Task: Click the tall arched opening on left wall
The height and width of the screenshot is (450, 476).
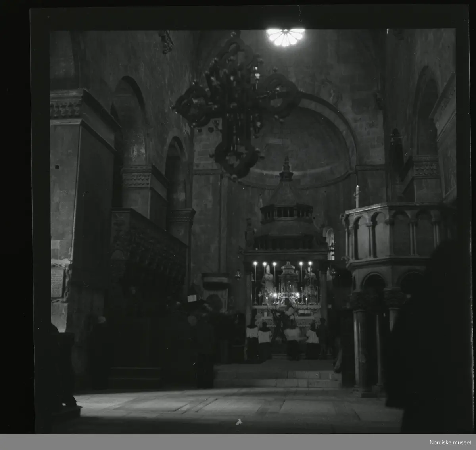Action: pyautogui.click(x=129, y=127)
